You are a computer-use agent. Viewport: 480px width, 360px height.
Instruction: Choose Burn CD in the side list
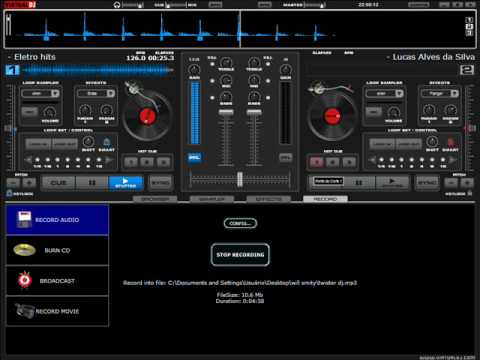[57, 250]
